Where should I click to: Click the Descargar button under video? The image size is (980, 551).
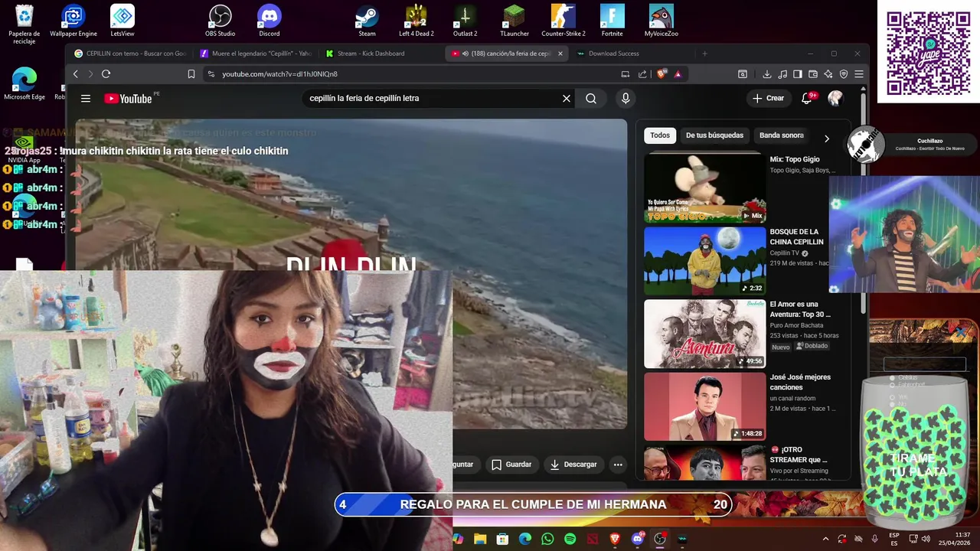573,465
